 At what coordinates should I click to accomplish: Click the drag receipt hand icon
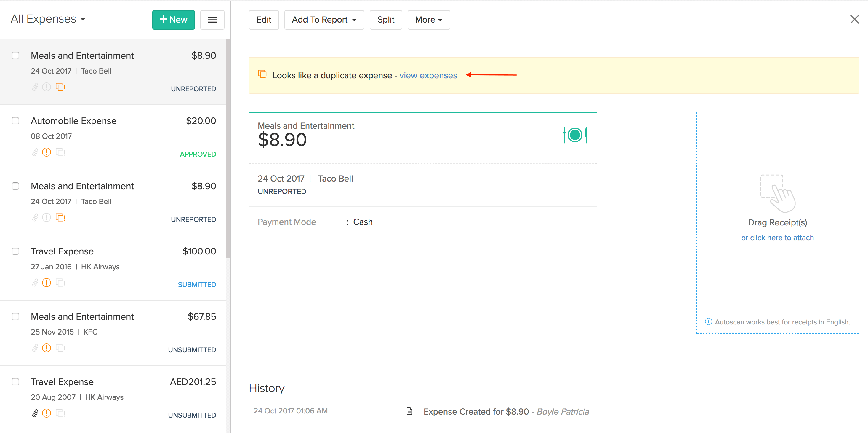coord(778,194)
